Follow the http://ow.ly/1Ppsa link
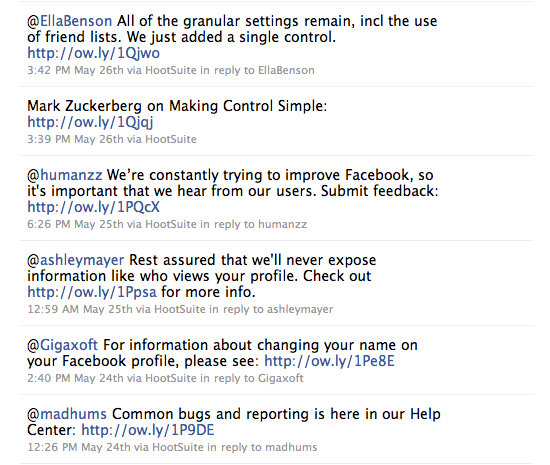Screen dimensions: 550x465 (x=92, y=292)
